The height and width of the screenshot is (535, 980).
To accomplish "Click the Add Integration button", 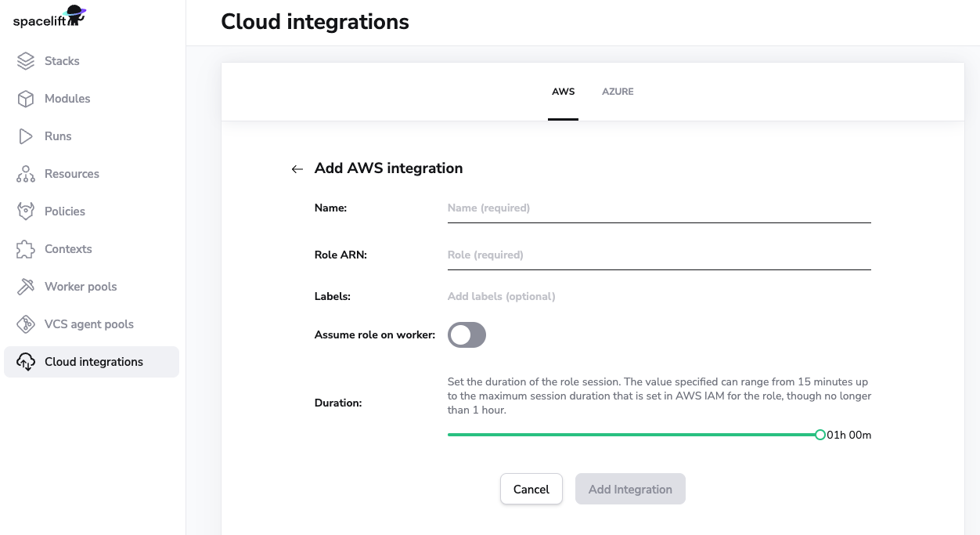I will (630, 490).
